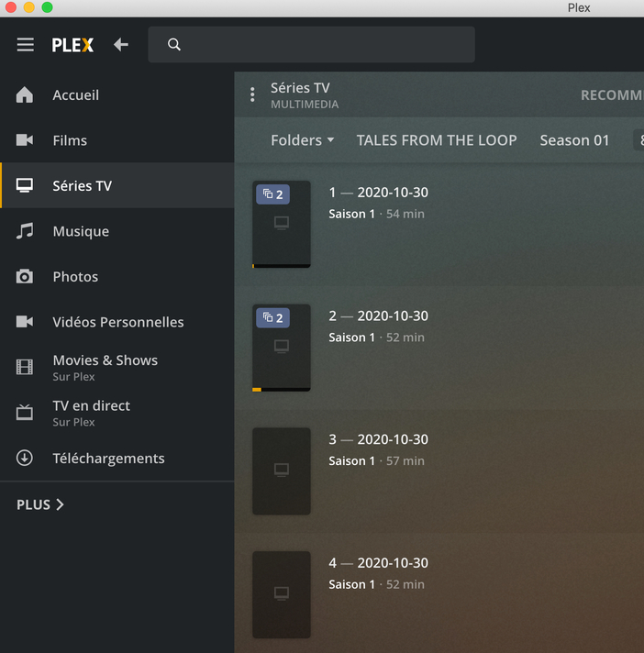This screenshot has width=644, height=653.
Task: Open the Musique library
Action: [x=117, y=231]
